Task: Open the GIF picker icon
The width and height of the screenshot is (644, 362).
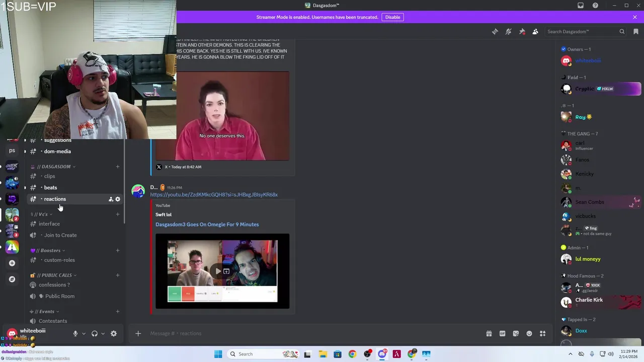Action: pyautogui.click(x=502, y=333)
